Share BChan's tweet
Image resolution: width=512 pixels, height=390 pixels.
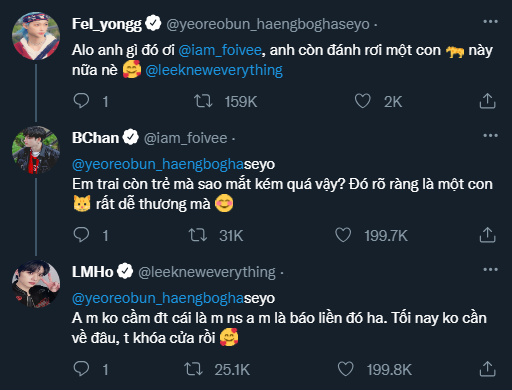pyautogui.click(x=487, y=235)
